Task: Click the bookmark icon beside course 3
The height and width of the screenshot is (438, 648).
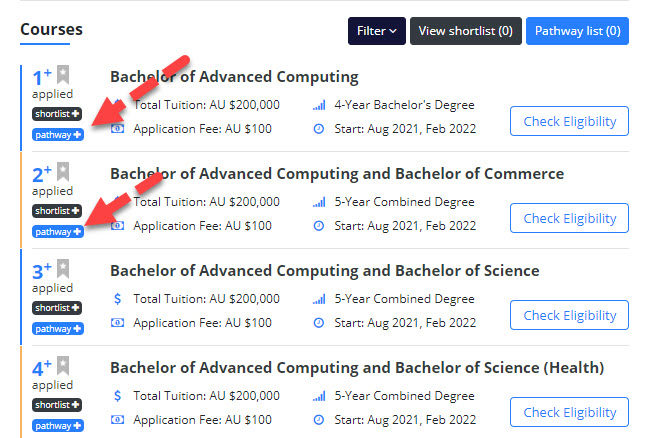Action: click(63, 269)
